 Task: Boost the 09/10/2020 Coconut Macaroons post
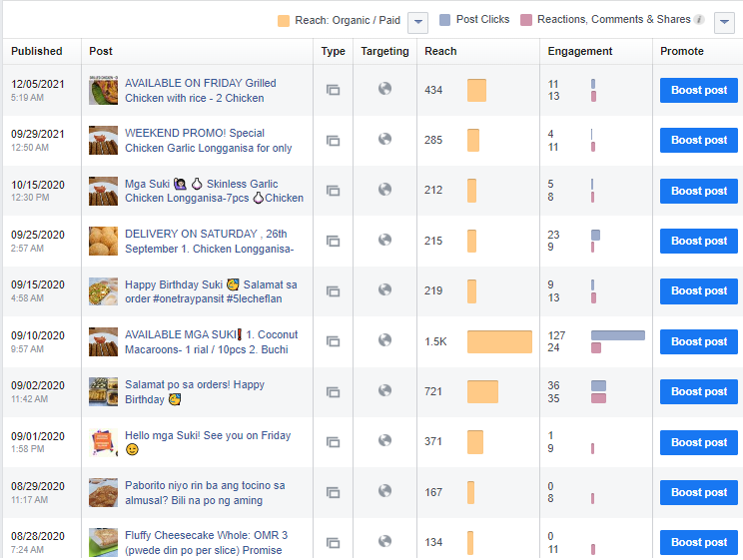[698, 341]
